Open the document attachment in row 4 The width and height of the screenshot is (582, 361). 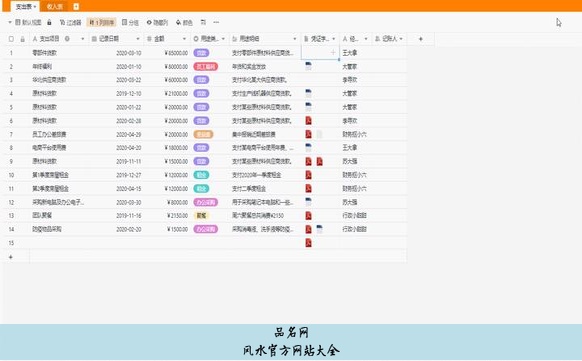308,93
